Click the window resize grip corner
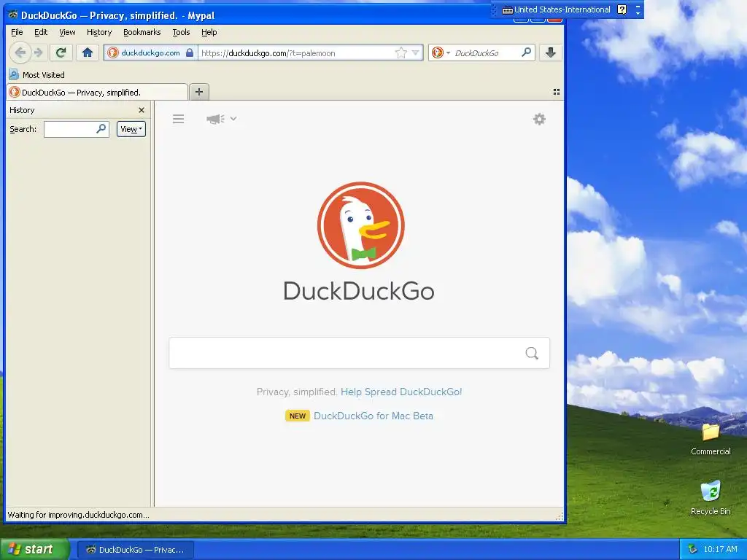 (560, 516)
